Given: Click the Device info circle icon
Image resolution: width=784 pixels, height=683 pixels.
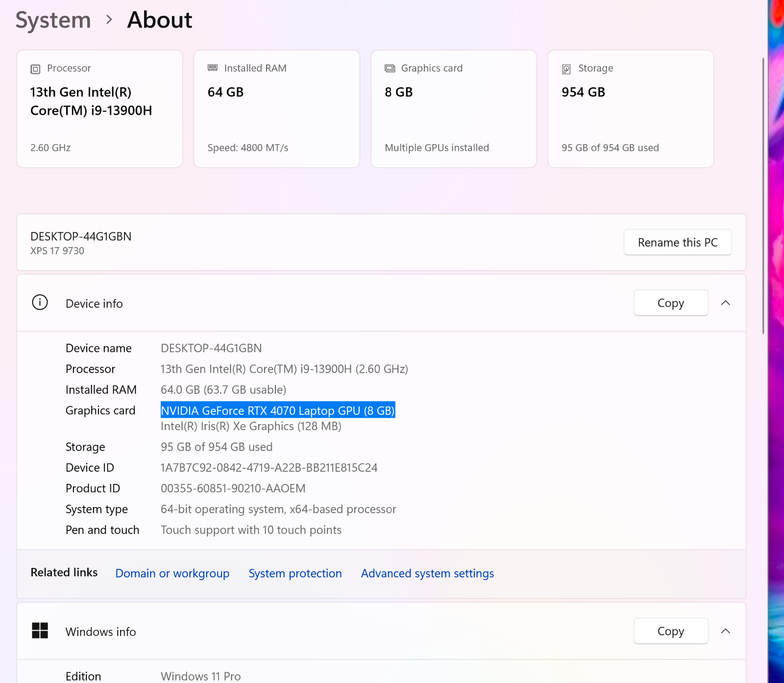Looking at the screenshot, I should coord(40,303).
